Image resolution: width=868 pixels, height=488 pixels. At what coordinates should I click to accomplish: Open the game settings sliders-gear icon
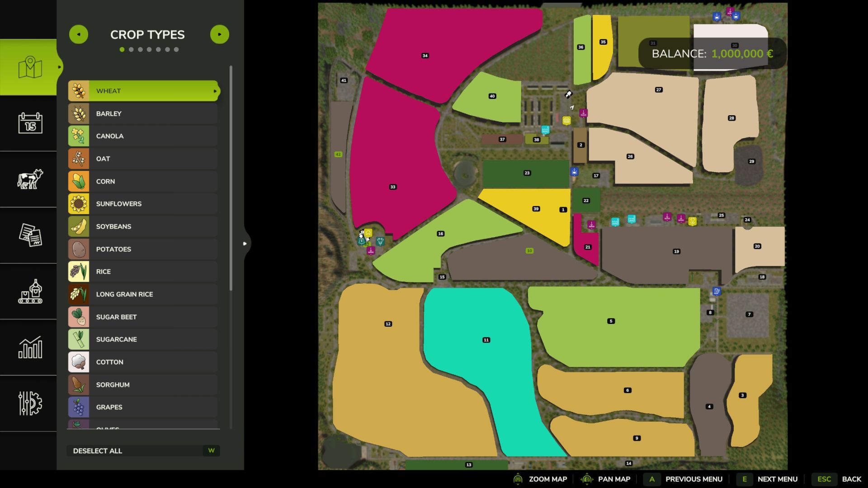point(30,403)
